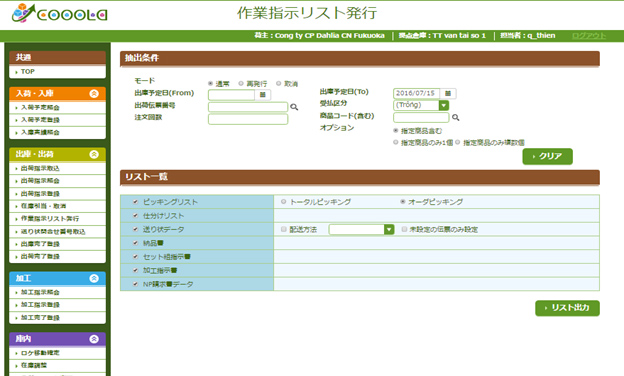Toggle the 送り状データ checkbox
Screen dimensions: 624x376
pos(135,229)
